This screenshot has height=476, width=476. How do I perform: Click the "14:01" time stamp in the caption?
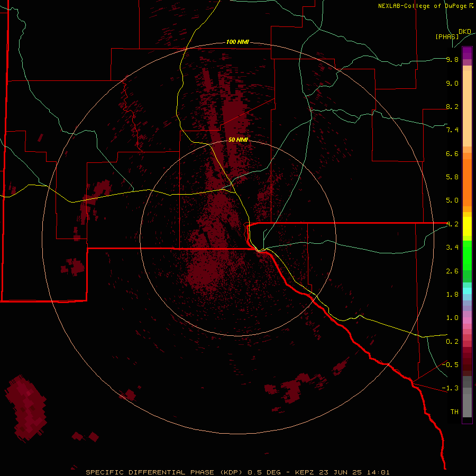click(378, 472)
